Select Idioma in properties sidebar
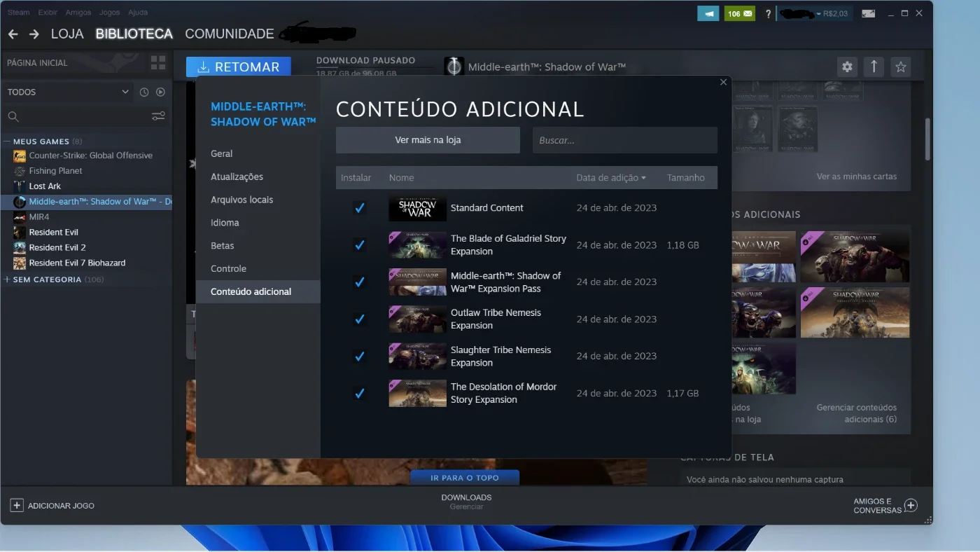The image size is (980, 552). pyautogui.click(x=258, y=223)
